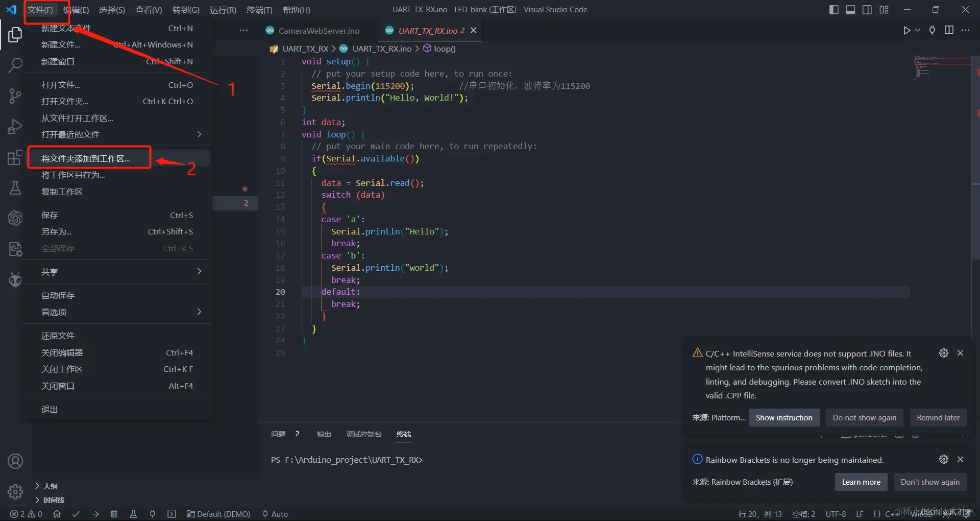Open the Run and Debug view icon
The width and height of the screenshot is (980, 521).
click(x=15, y=126)
